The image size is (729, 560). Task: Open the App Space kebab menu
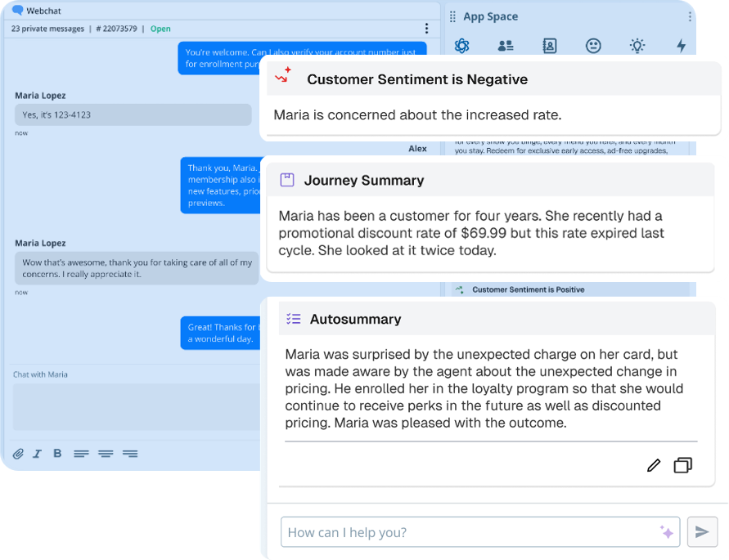tap(690, 16)
